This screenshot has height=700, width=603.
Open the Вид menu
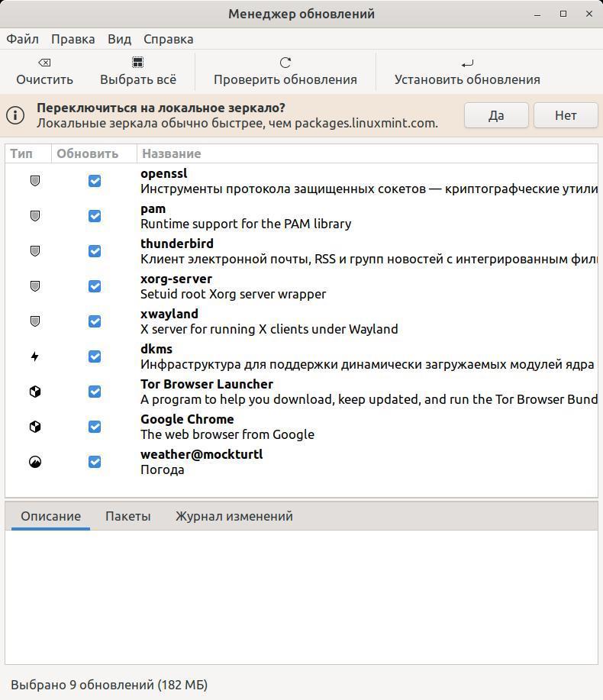[119, 39]
